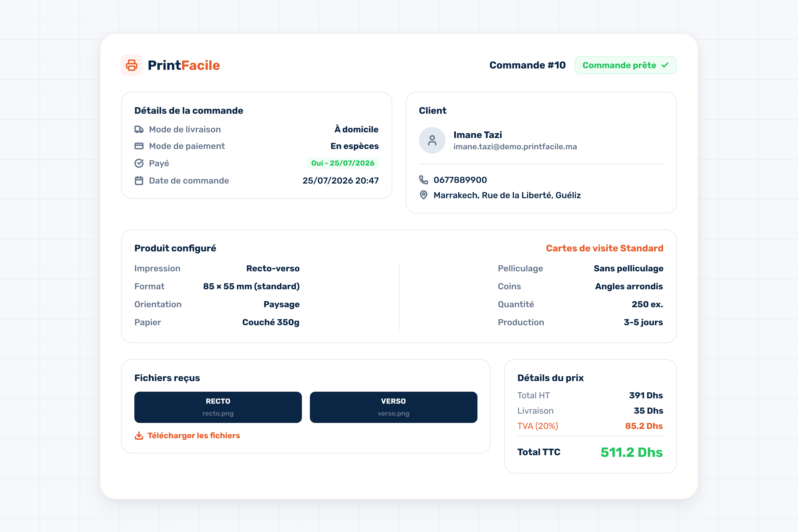Click the En espèces payment value
Image resolution: width=798 pixels, height=532 pixels.
tap(355, 146)
